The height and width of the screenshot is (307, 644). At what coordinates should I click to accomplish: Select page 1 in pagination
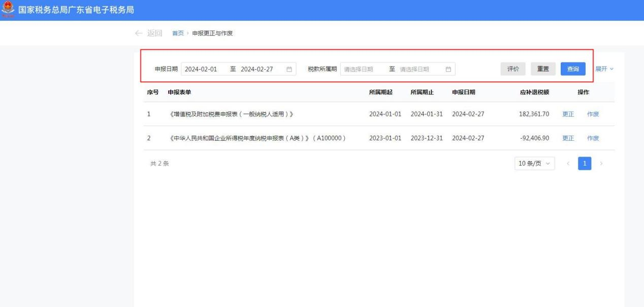tap(585, 163)
